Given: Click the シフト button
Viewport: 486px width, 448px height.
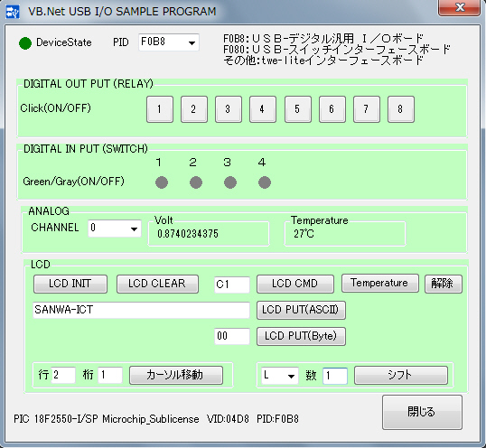Looking at the screenshot, I should pos(401,376).
